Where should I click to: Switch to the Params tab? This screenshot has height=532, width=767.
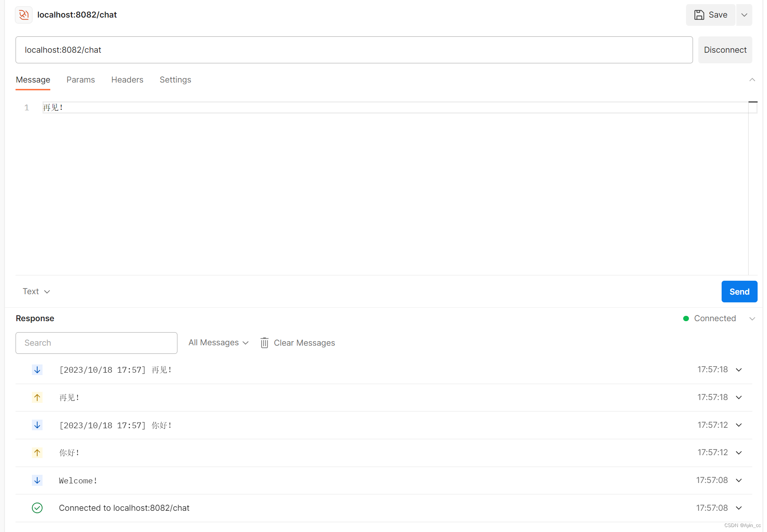[81, 80]
